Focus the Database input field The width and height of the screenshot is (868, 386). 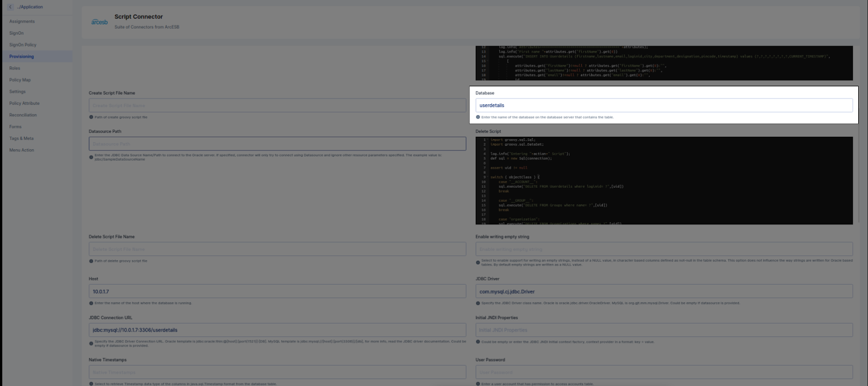(663, 105)
